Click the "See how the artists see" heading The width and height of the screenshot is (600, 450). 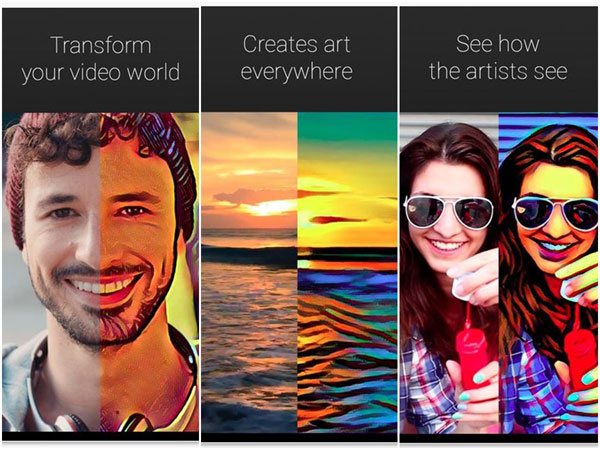click(498, 57)
